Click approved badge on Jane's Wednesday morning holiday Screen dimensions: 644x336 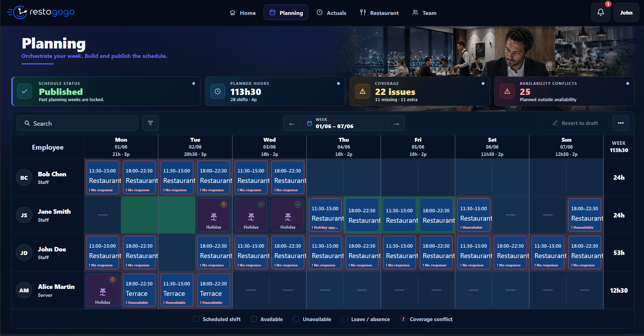tap(261, 204)
